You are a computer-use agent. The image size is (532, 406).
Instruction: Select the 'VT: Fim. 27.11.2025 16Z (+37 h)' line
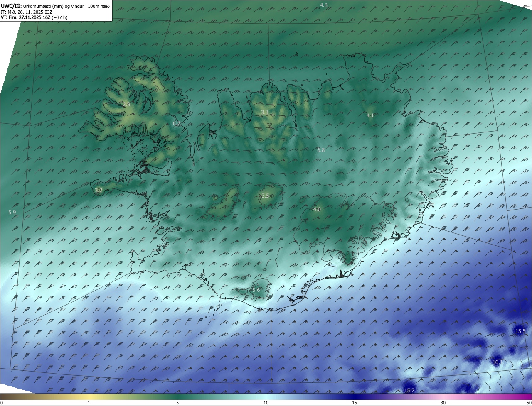34,18
